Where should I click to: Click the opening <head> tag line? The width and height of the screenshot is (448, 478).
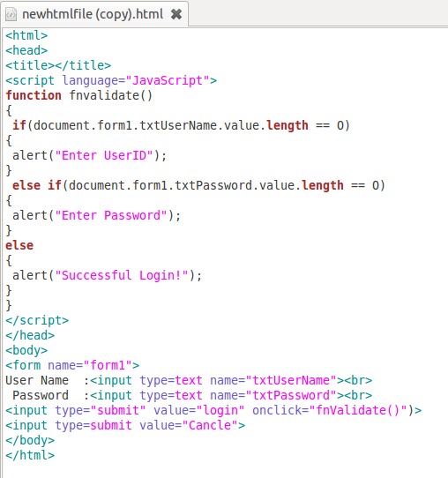point(26,50)
